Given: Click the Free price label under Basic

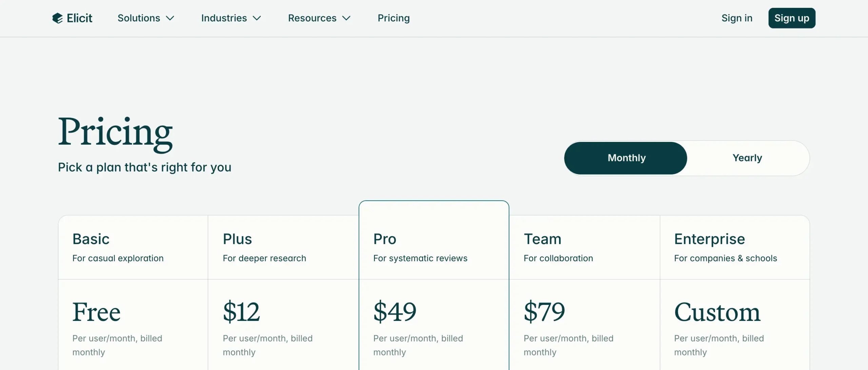Looking at the screenshot, I should tap(97, 312).
